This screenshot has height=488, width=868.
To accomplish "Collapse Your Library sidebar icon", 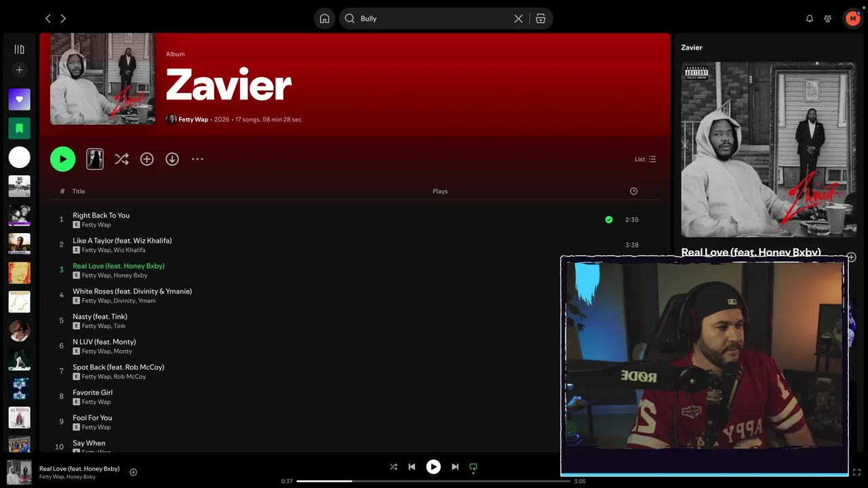I will [x=19, y=49].
